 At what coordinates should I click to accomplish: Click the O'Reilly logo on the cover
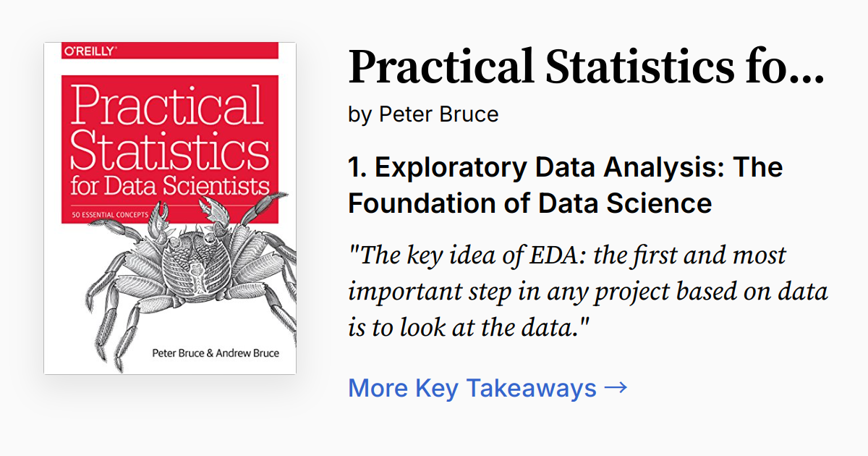pyautogui.click(x=90, y=51)
